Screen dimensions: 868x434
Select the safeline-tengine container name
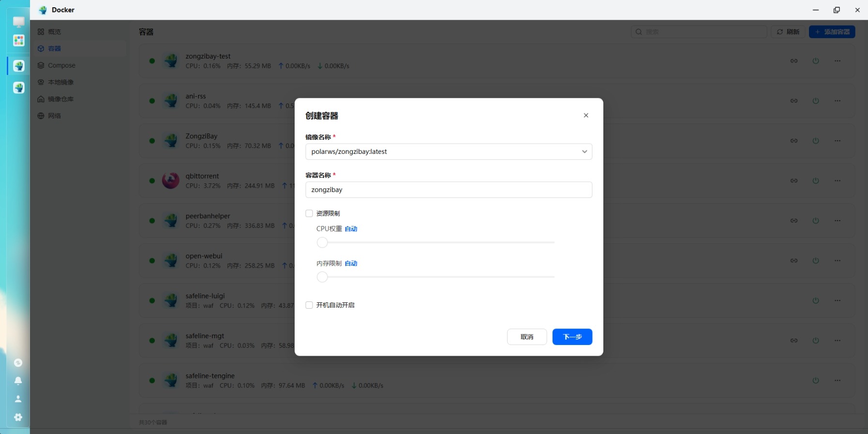[210, 376]
